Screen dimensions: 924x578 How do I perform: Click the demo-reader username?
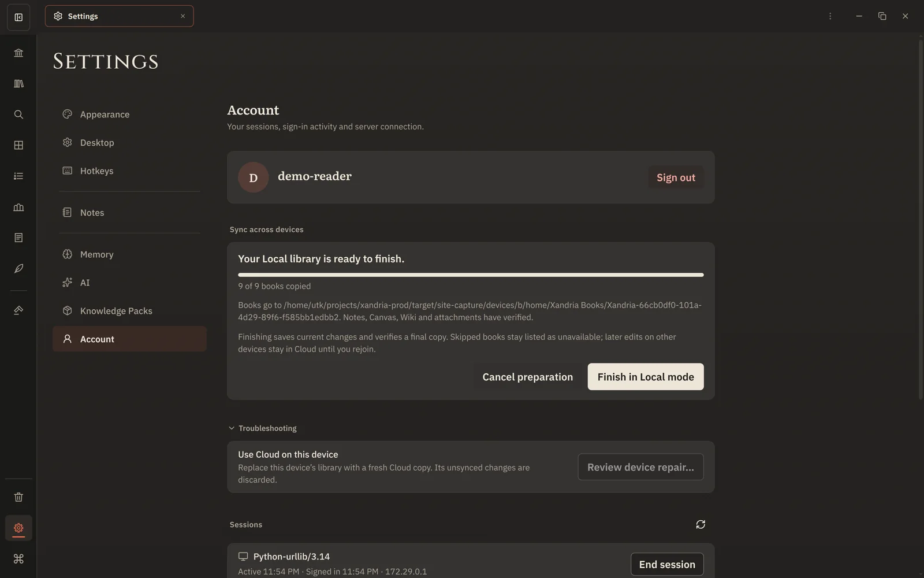click(x=315, y=176)
